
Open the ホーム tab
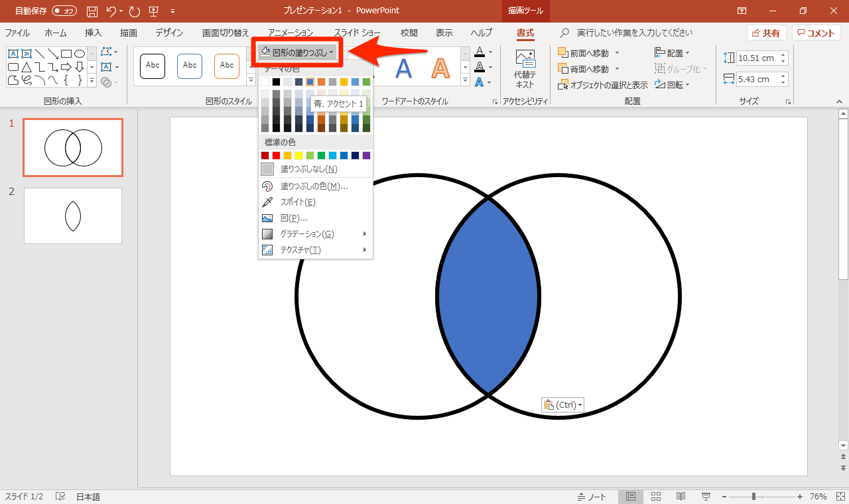56,32
